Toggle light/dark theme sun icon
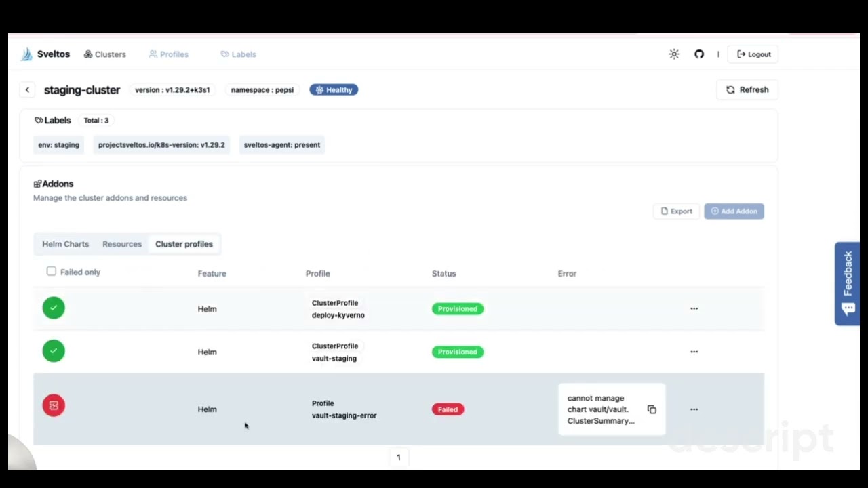868x488 pixels. (674, 54)
